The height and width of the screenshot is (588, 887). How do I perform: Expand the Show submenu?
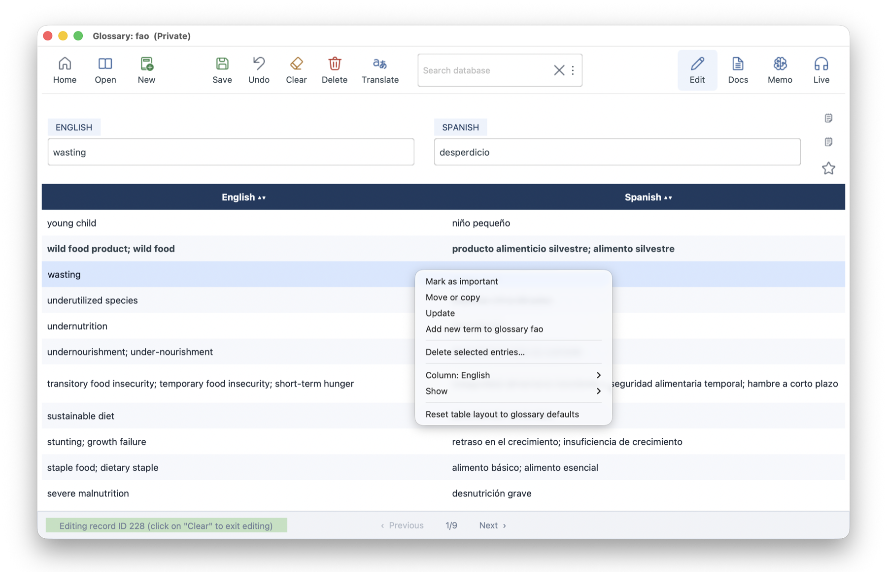pyautogui.click(x=513, y=391)
